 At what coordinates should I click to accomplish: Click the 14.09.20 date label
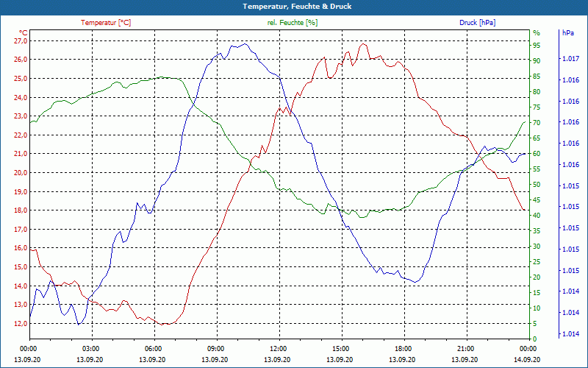point(527,359)
